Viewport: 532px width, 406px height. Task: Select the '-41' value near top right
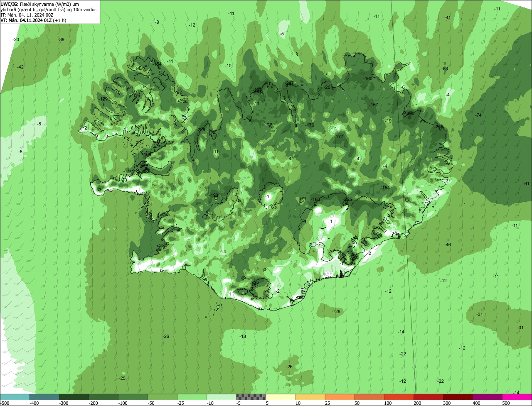(x=448, y=17)
